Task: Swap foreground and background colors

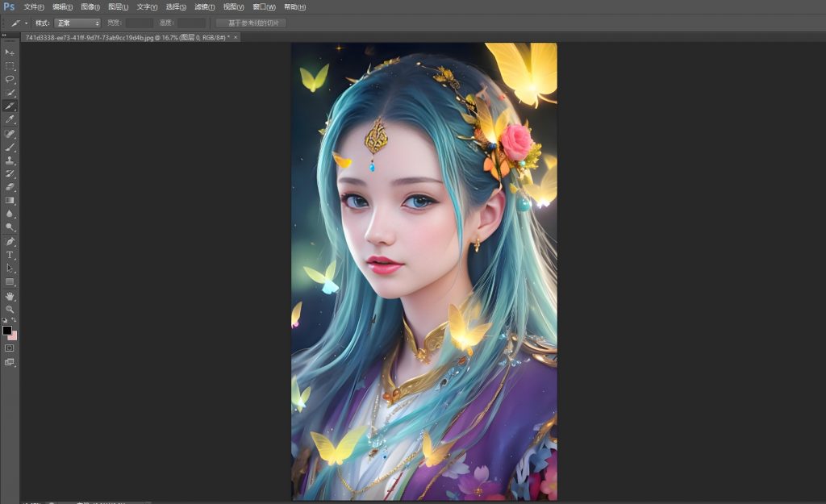Action: coord(14,320)
